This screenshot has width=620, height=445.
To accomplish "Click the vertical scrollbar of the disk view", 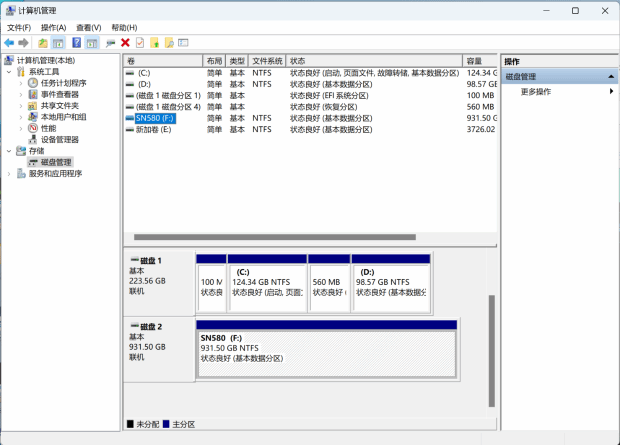I will pos(492,351).
